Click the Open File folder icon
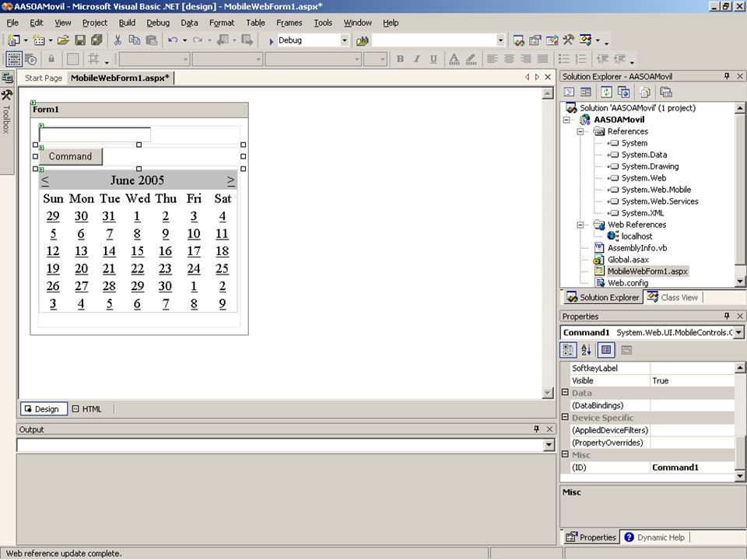Viewport: 747px width, 560px height. point(63,40)
